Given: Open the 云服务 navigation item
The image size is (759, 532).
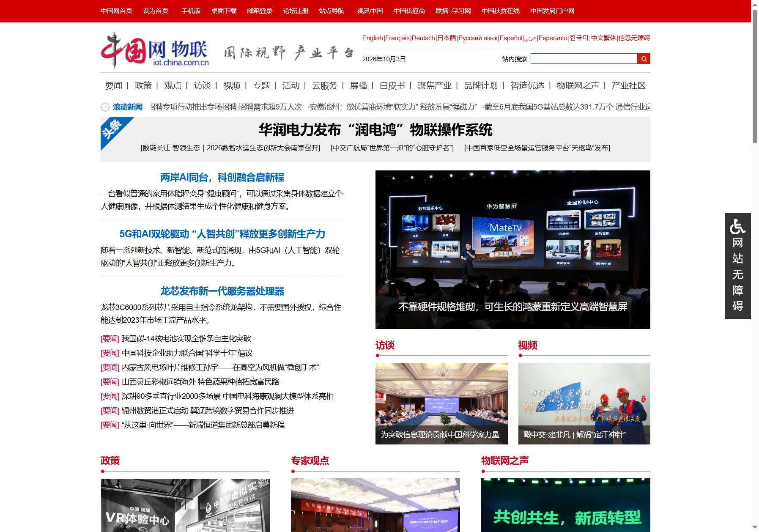Looking at the screenshot, I should [324, 85].
